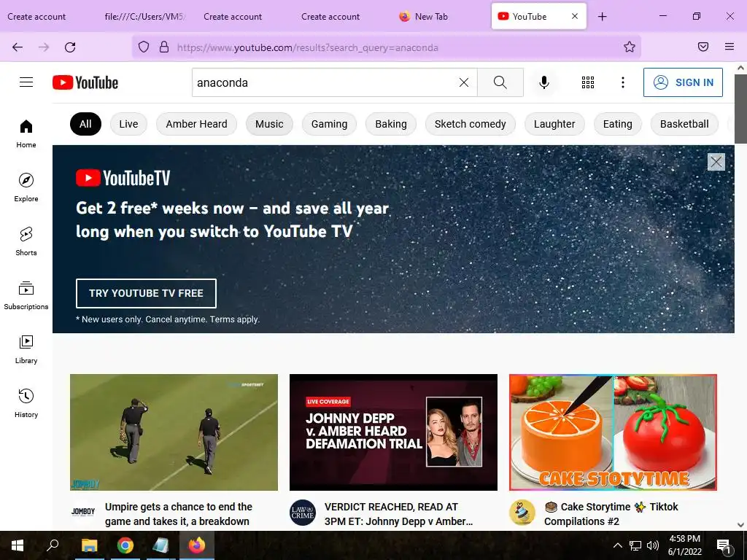Select the Sketch comedy chip

471,124
